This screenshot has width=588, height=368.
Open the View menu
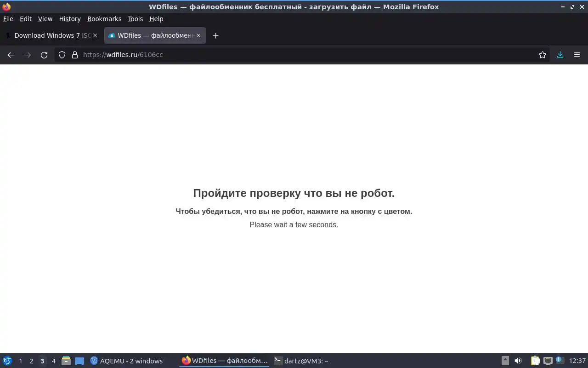(x=45, y=19)
